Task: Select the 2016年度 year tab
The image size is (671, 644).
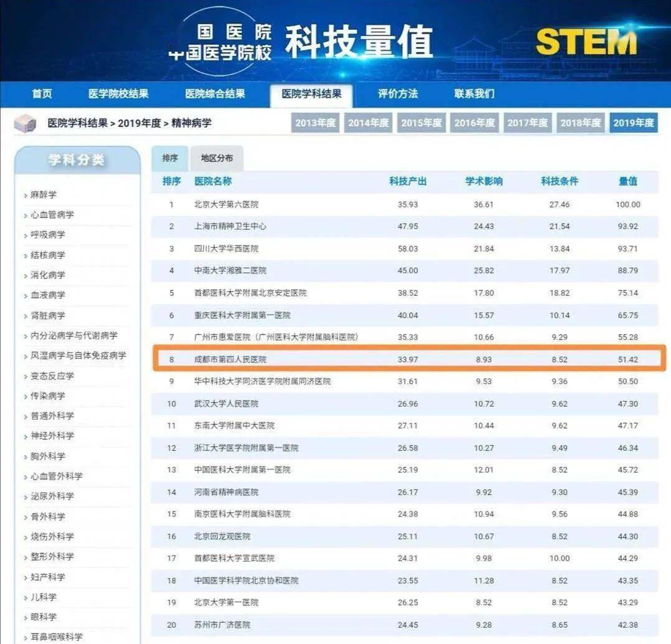Action: [x=474, y=123]
